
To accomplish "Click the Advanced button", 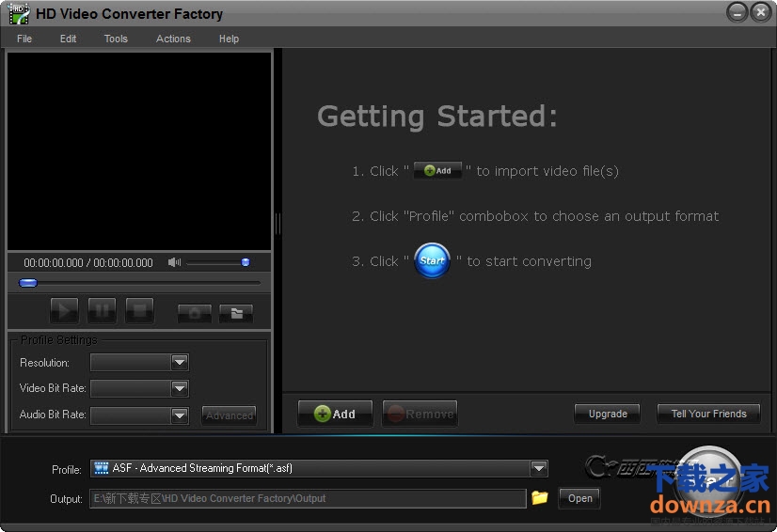I will [229, 415].
